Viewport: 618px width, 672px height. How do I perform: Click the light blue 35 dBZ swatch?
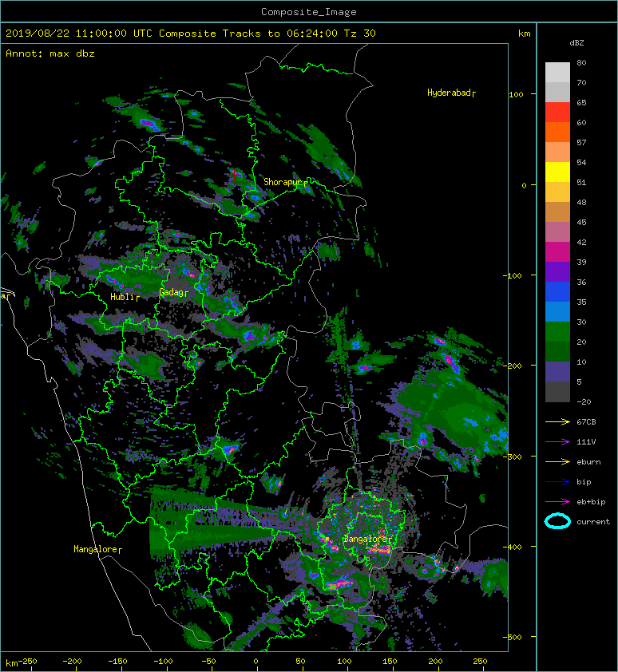(557, 311)
